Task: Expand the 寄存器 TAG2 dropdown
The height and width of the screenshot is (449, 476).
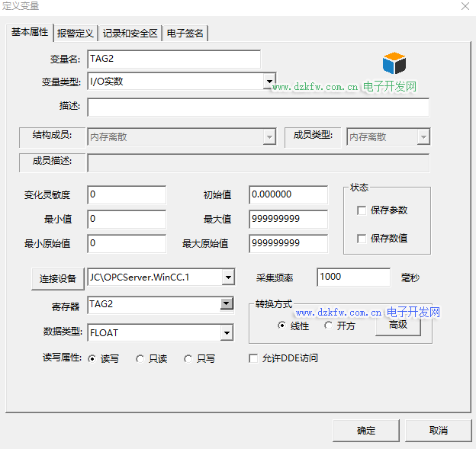Action: [227, 304]
